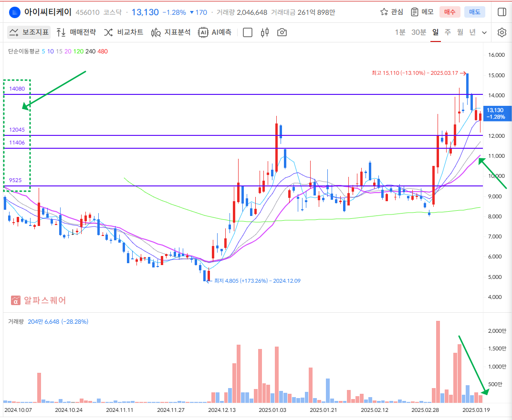Click the 9525 horizontal line label
This screenshot has width=512, height=420.
click(15, 181)
